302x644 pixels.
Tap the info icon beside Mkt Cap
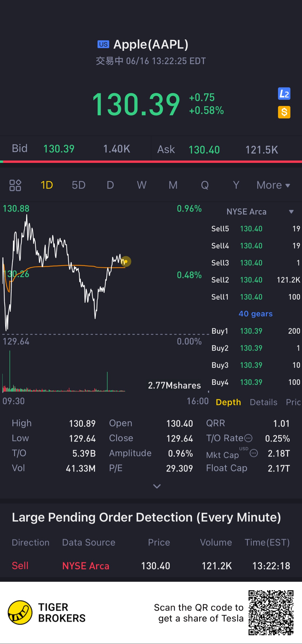(254, 453)
